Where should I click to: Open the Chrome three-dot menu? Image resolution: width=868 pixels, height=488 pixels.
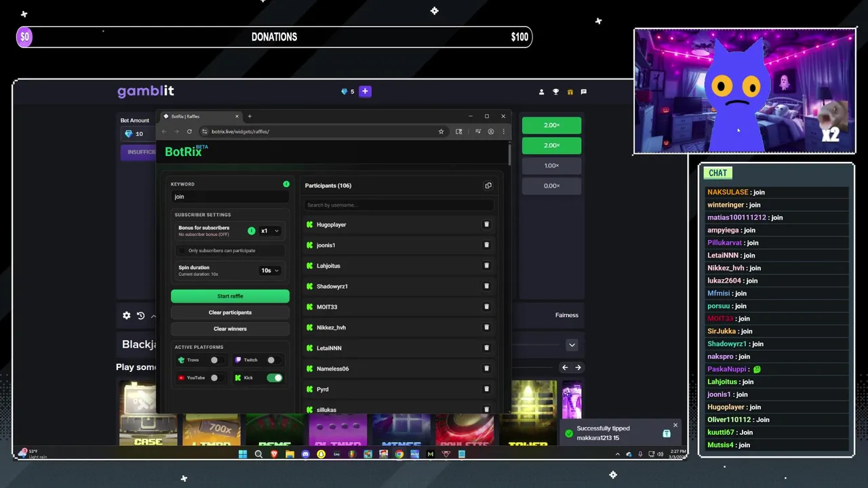(x=503, y=131)
